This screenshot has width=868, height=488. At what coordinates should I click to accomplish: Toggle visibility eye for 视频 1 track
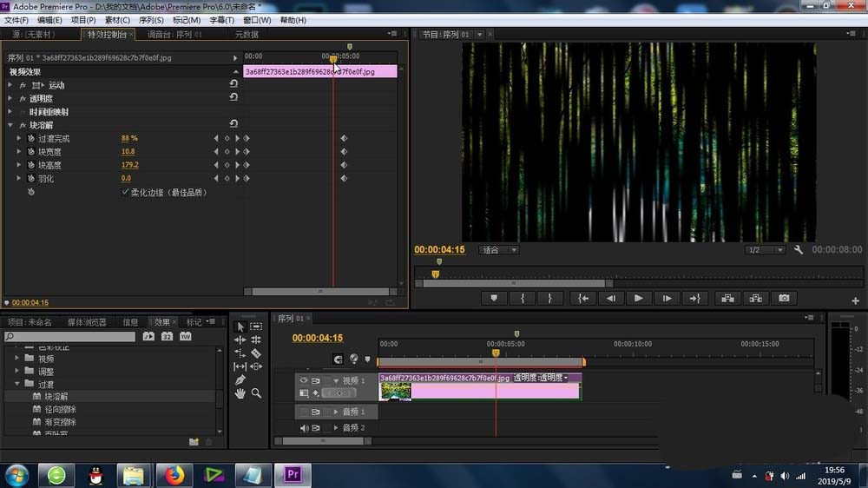pyautogui.click(x=304, y=380)
